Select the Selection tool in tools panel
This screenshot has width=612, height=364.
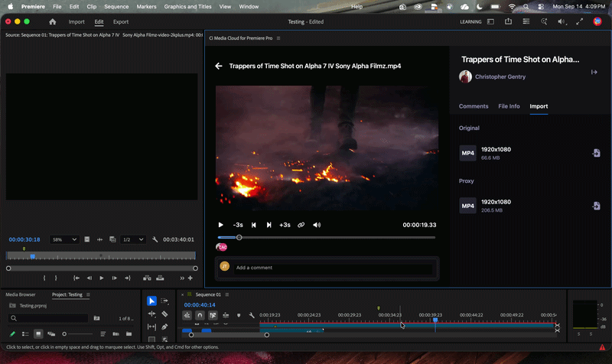tap(151, 301)
